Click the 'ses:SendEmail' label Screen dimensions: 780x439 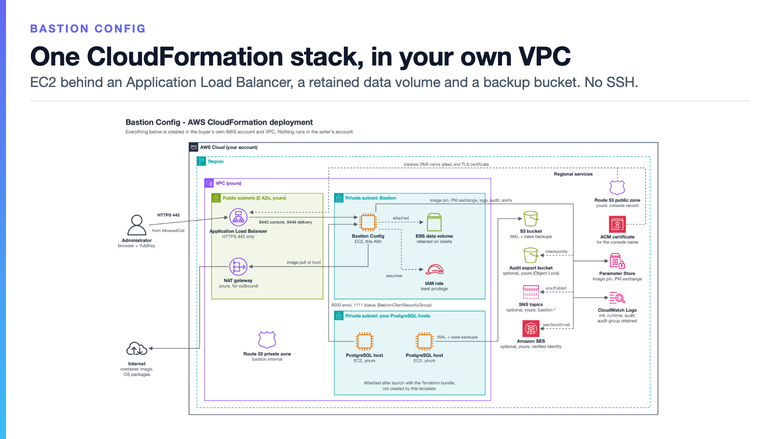(x=556, y=325)
